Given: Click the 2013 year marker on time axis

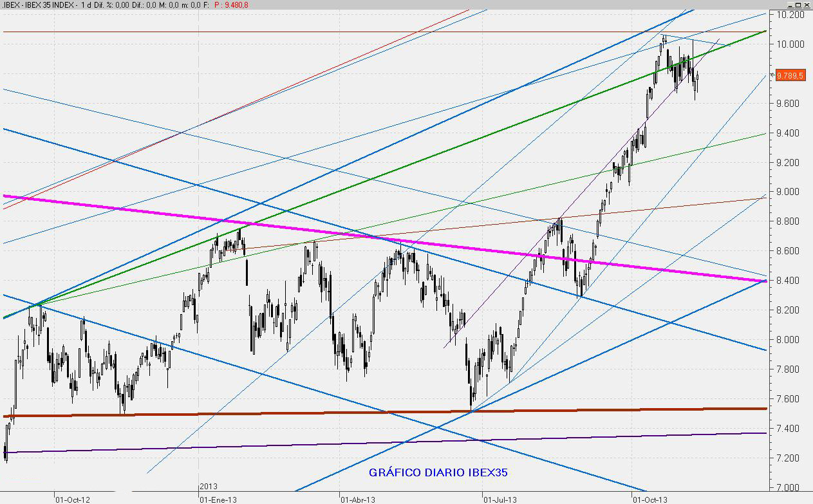Looking at the screenshot, I should pos(208,486).
